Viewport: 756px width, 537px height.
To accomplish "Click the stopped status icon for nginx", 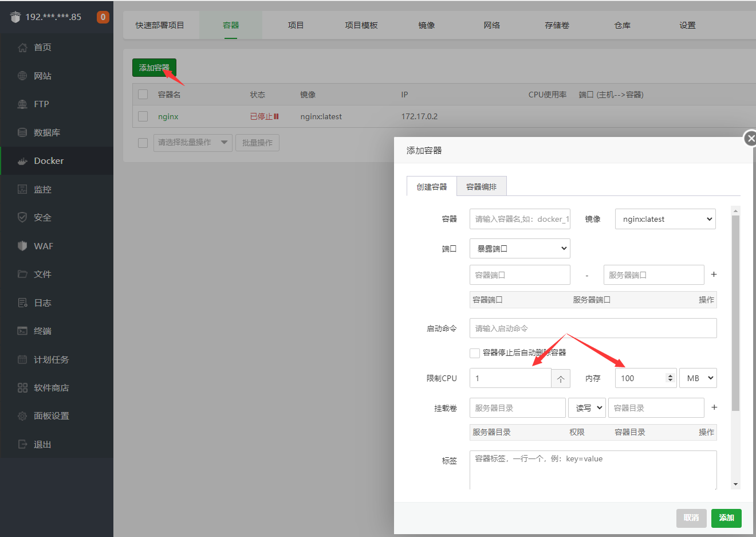I will point(276,116).
